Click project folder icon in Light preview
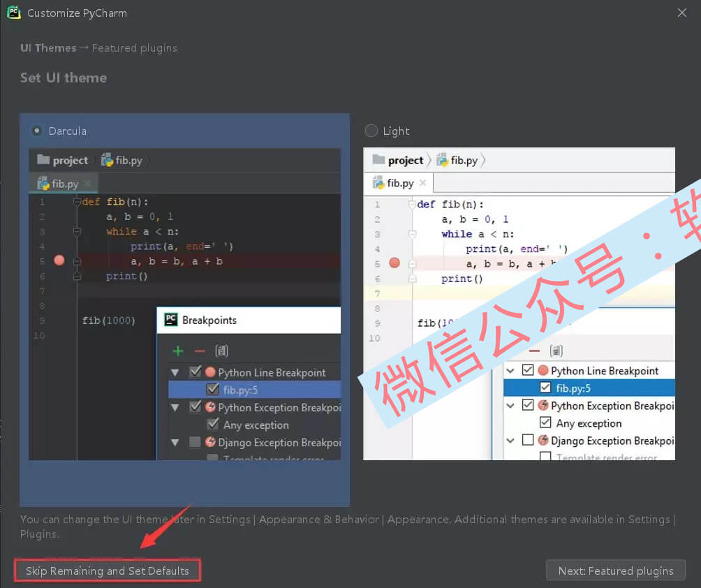The image size is (701, 588). (378, 159)
